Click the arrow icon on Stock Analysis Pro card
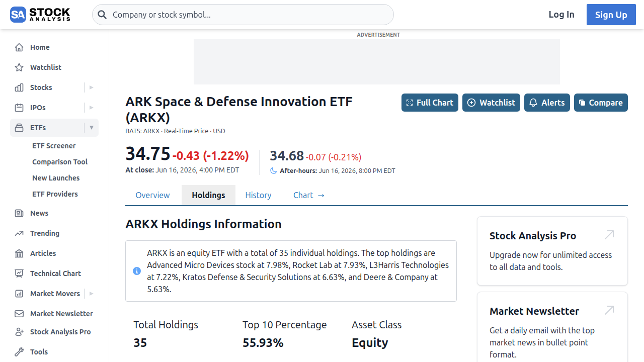Viewport: 644px width, 362px height. pyautogui.click(x=609, y=235)
